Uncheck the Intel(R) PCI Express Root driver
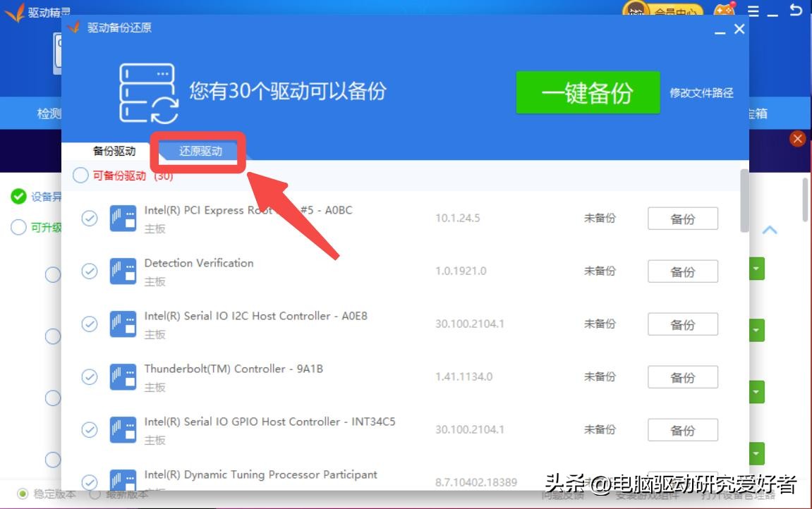 89,218
